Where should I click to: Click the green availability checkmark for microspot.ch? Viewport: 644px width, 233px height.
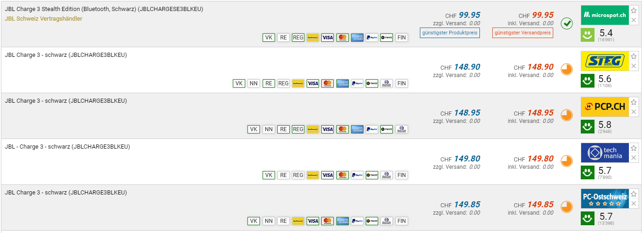point(567,23)
